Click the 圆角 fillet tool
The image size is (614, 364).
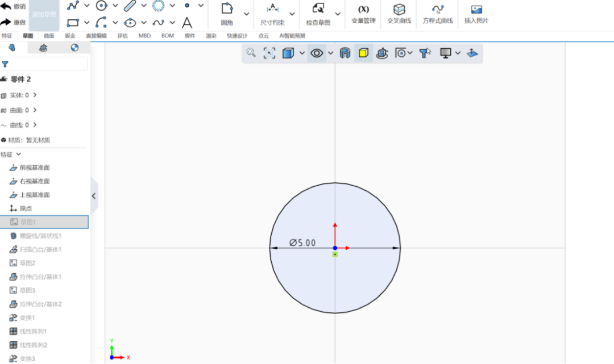coord(227,14)
